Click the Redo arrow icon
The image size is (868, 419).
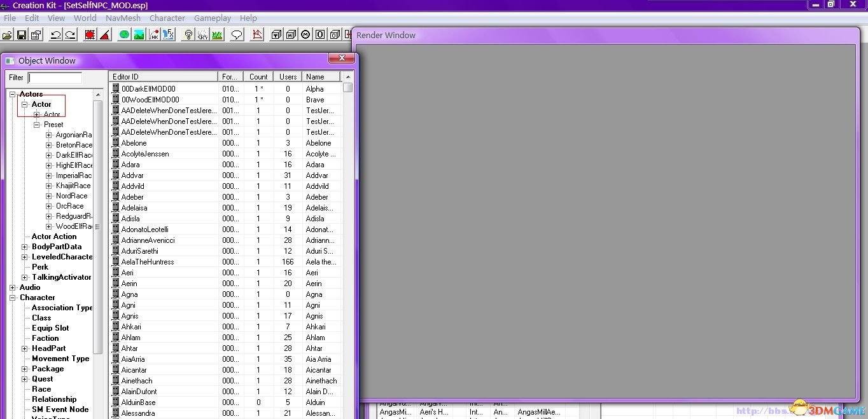[x=70, y=35]
